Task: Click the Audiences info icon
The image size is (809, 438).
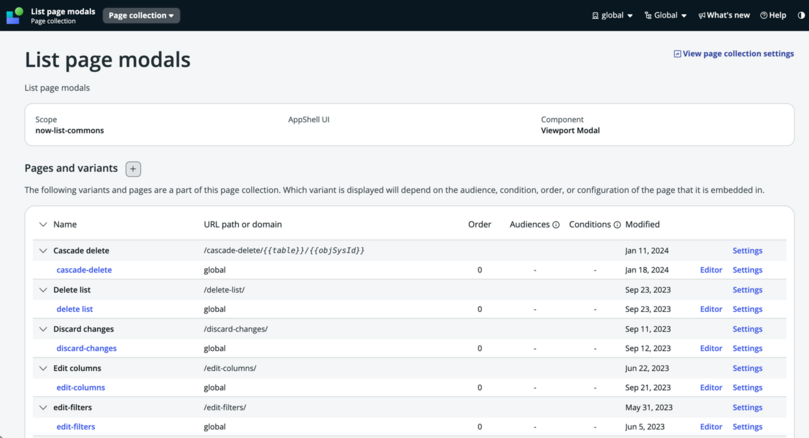Action: pyautogui.click(x=556, y=225)
